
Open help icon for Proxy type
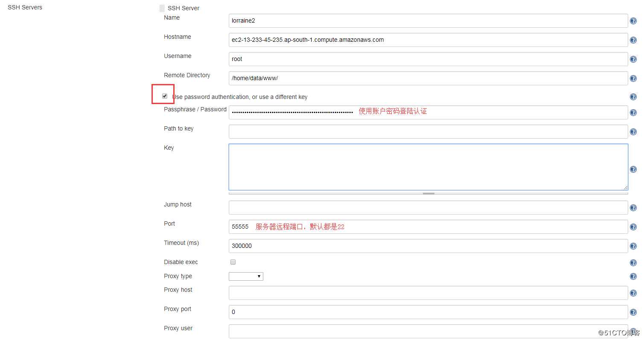point(633,277)
